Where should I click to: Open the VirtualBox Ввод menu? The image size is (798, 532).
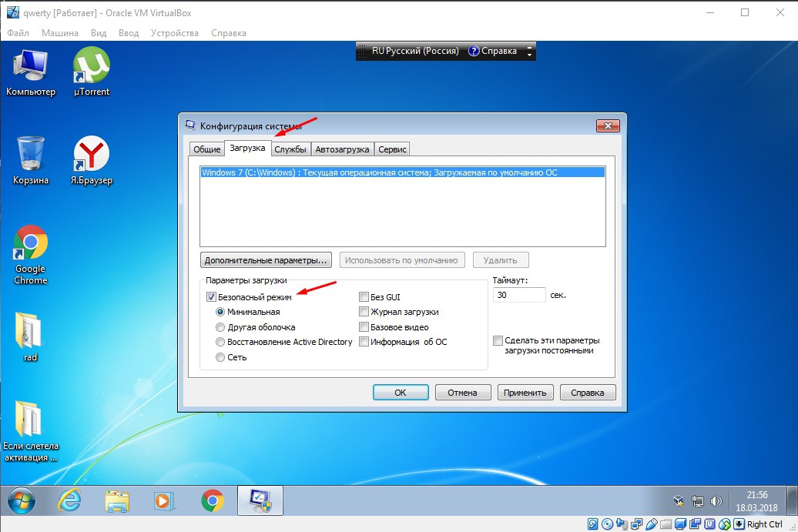coord(129,33)
